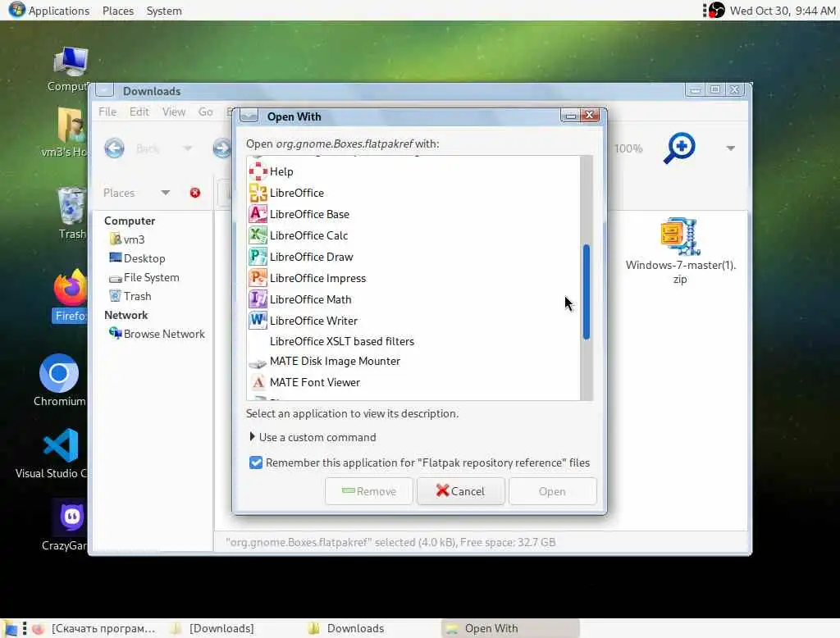Click the zoom in magnifier in Downloads toolbar
Image resolution: width=840 pixels, height=638 pixels.
click(x=679, y=148)
